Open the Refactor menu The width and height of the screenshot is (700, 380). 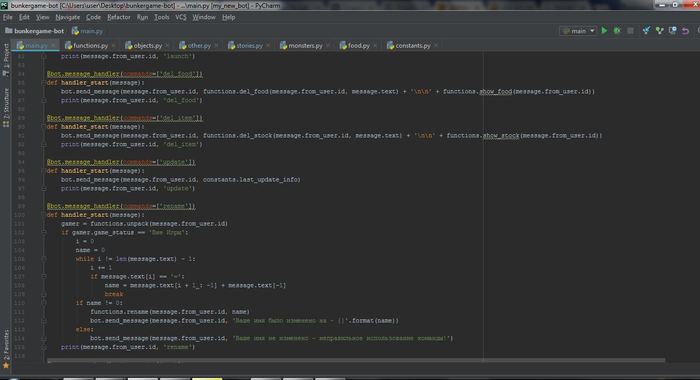119,17
